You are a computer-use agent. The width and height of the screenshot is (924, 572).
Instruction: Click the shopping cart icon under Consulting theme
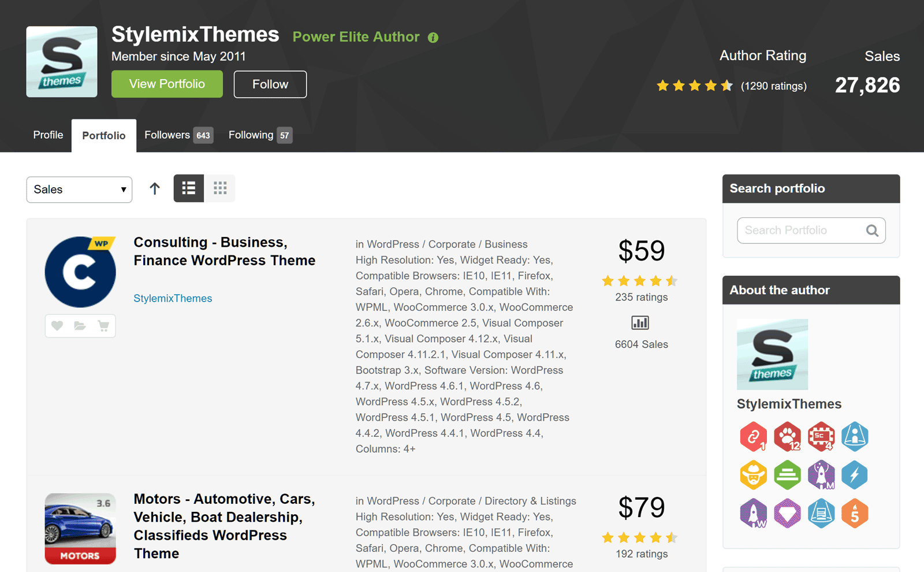coord(103,326)
